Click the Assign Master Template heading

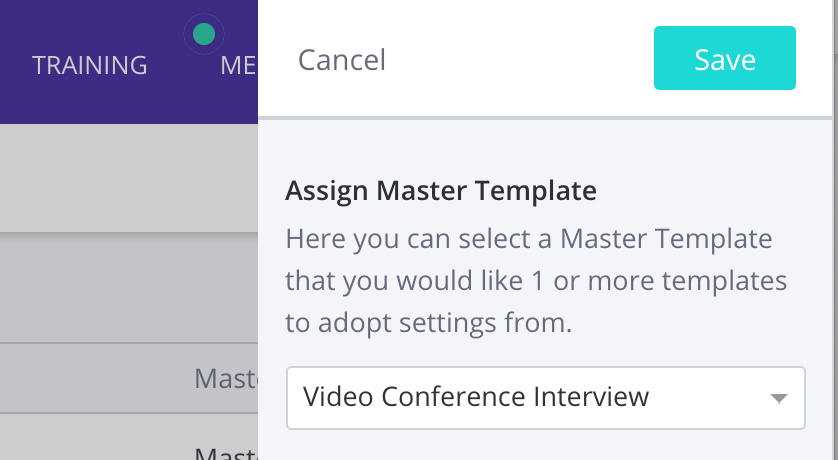(x=440, y=190)
